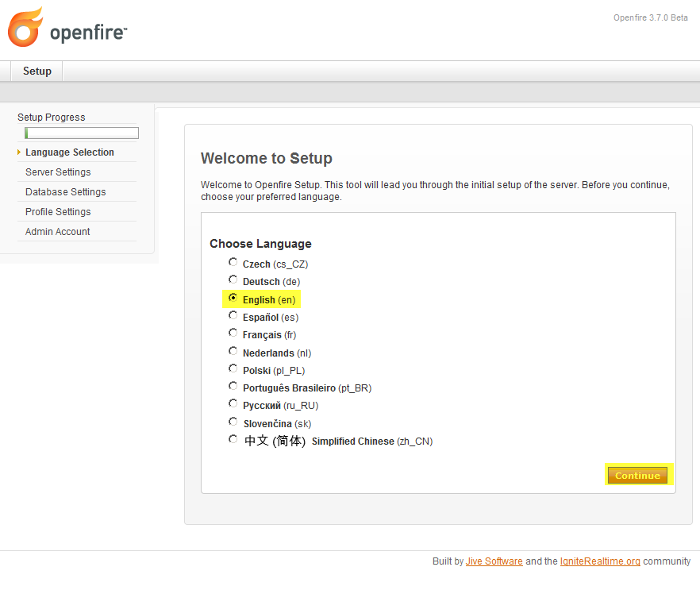This screenshot has height=590, width=700.
Task: Select Français (fr) radio button
Action: [x=233, y=333]
